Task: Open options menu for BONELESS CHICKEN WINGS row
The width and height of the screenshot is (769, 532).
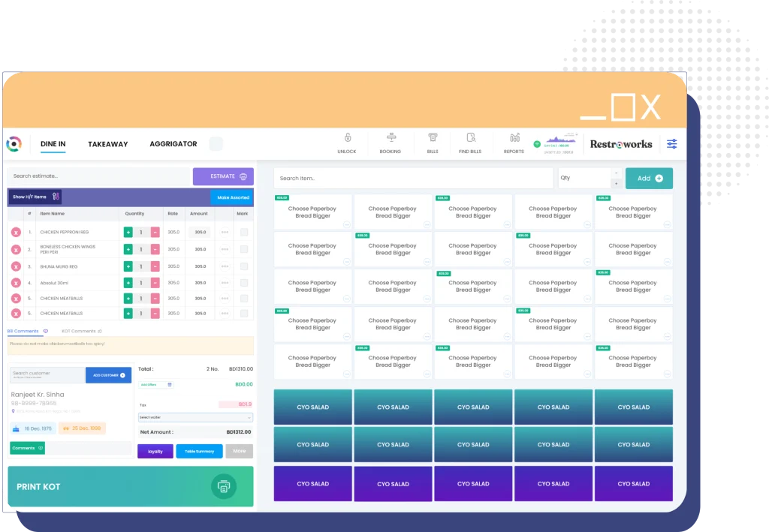Action: [225, 249]
